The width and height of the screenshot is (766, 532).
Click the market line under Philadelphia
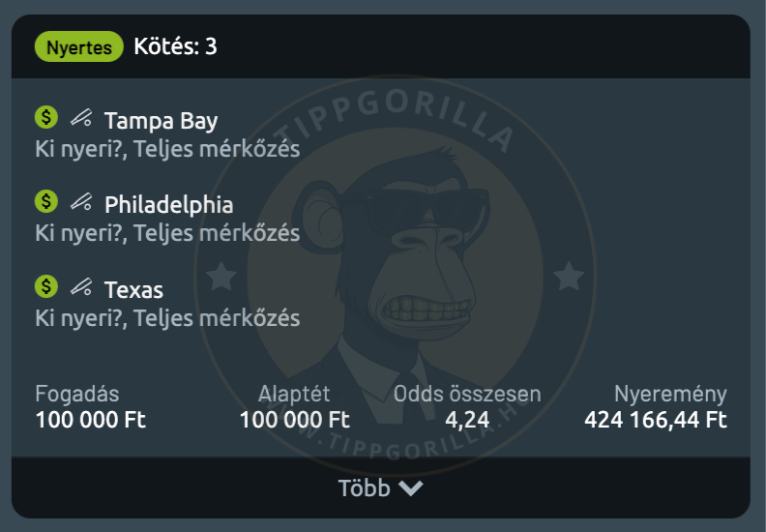coord(167,234)
